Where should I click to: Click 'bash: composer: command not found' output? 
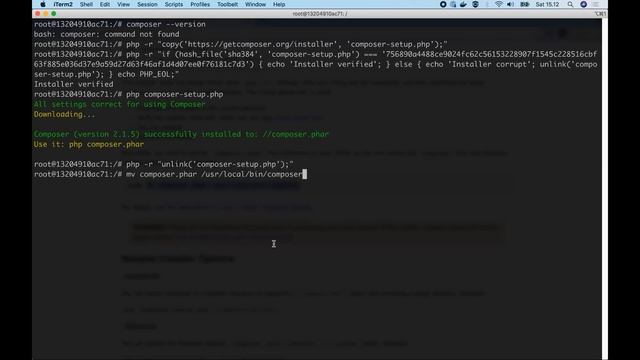tap(107, 34)
